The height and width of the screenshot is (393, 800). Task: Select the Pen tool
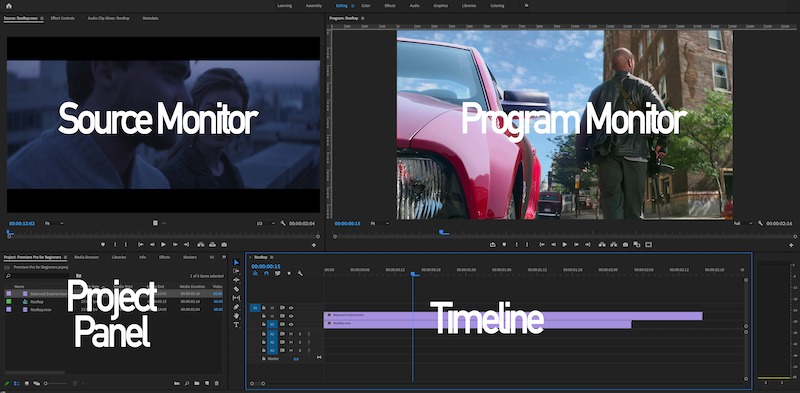click(x=236, y=307)
